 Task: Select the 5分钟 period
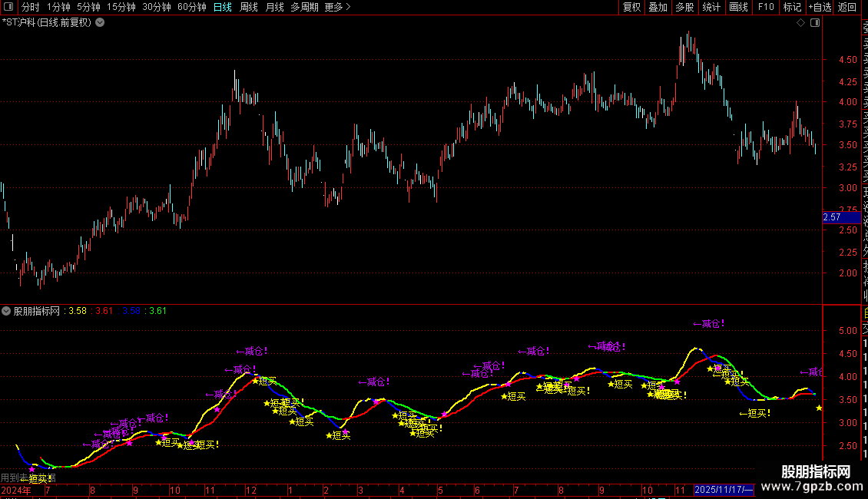tap(88, 7)
